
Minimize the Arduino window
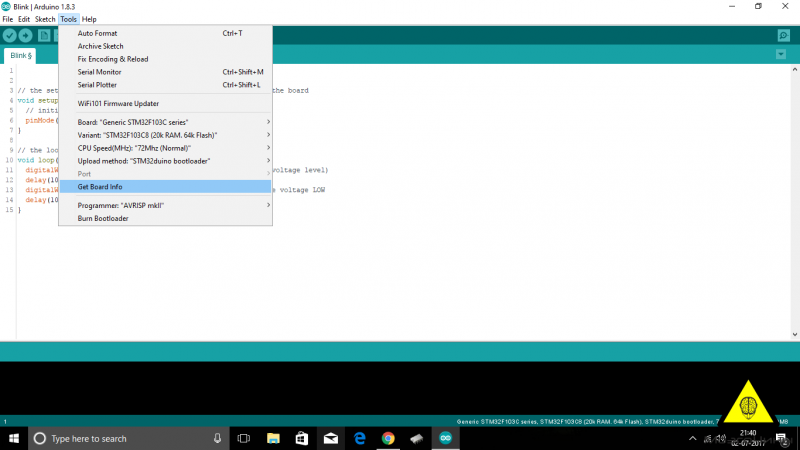[732, 7]
